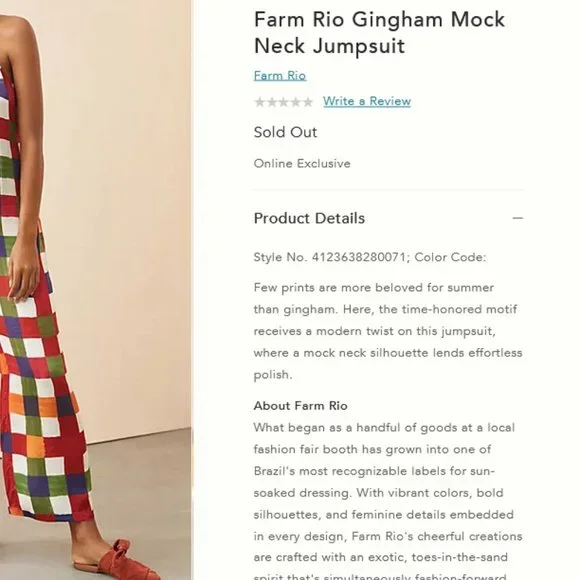
Task: Select the third rating star
Action: point(283,102)
